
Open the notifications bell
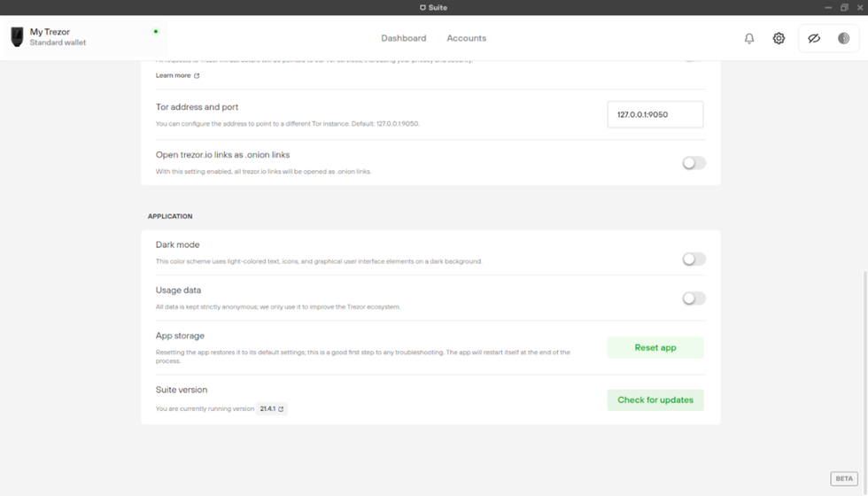749,38
